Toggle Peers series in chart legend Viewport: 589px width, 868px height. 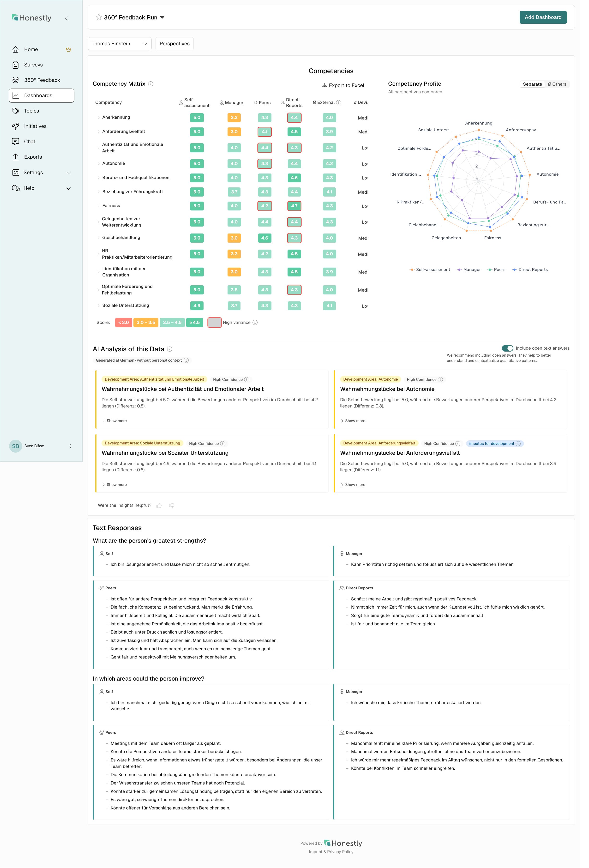496,270
